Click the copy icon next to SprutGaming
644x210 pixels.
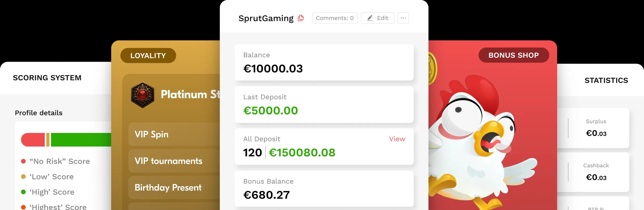(x=301, y=18)
